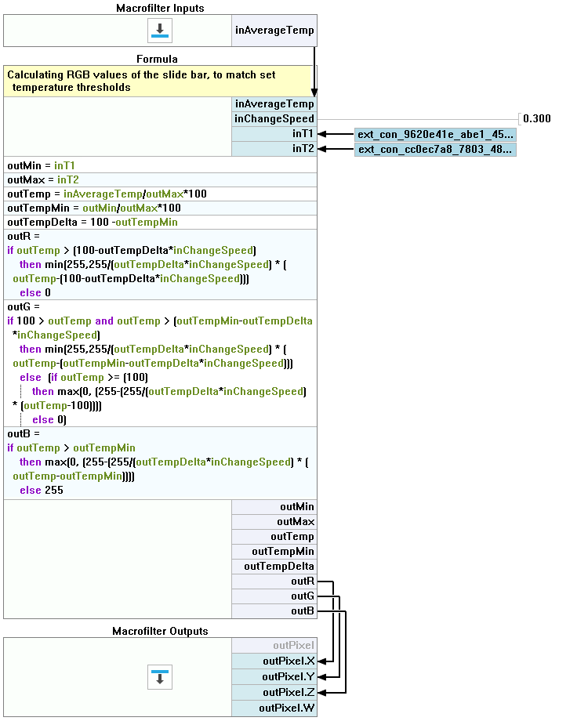Edit the outTempDelta formula line
Viewport: 588px width, 721px height.
coord(118,223)
